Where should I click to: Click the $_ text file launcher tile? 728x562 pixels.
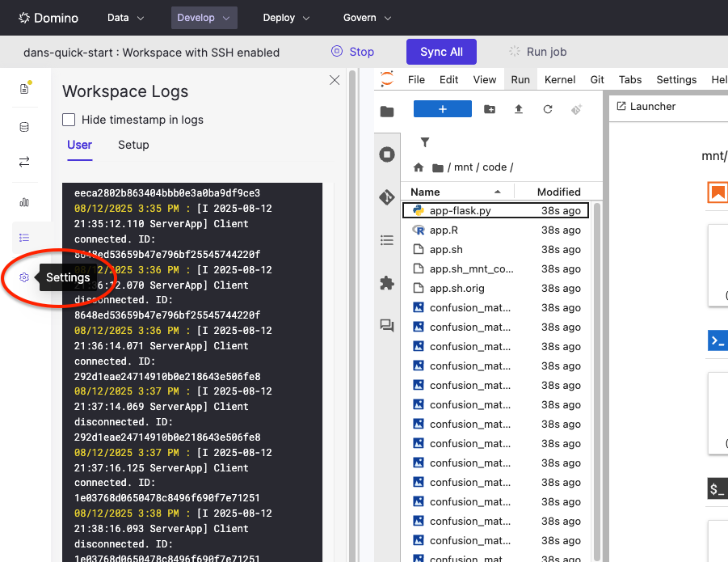pos(717,488)
